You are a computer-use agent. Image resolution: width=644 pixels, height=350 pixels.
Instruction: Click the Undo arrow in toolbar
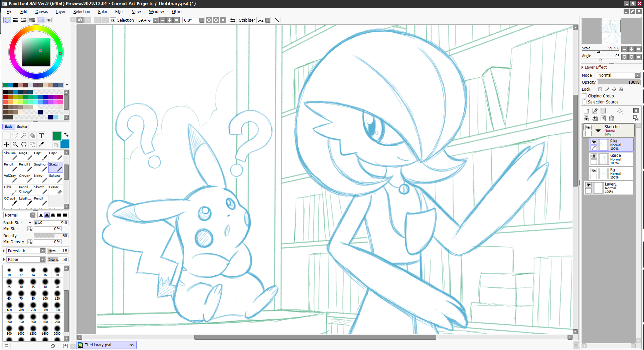[80, 20]
